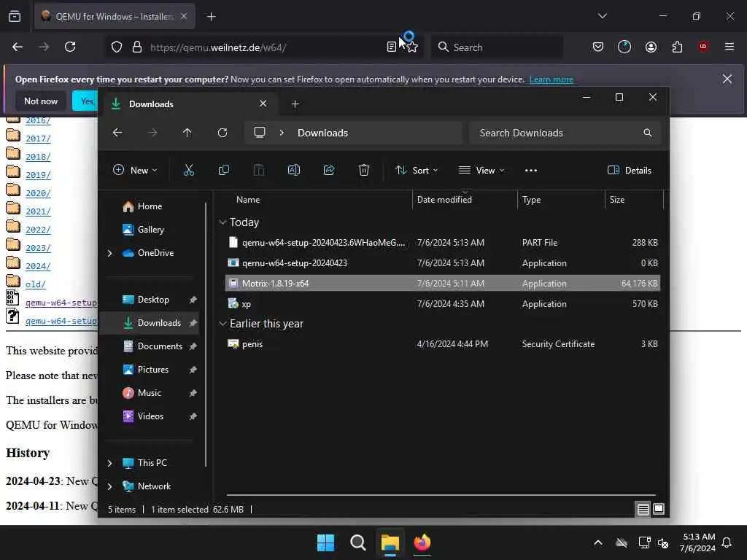Viewport: 747px width, 560px height.
Task: Open Gallery in the navigation pane
Action: [x=150, y=230]
